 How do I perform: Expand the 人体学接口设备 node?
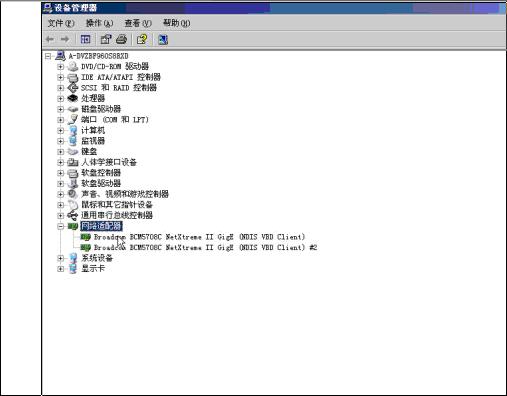(x=60, y=162)
